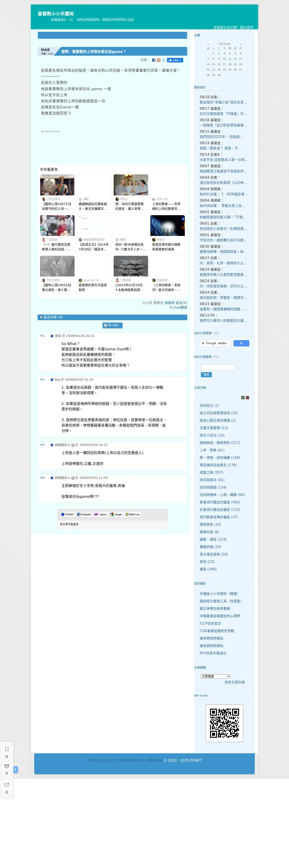Click the 禁止留言 button
The width and height of the screenshot is (289, 868).
coord(112,325)
